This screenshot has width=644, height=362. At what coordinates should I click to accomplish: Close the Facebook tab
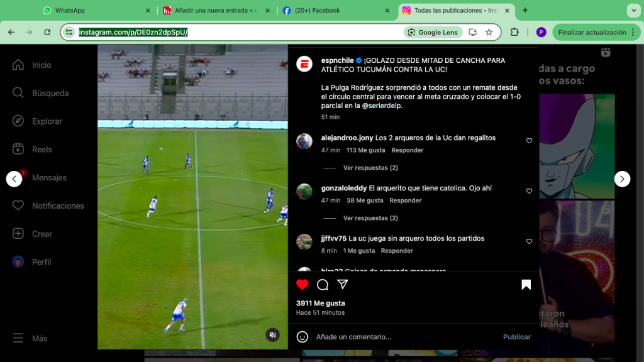click(387, 11)
